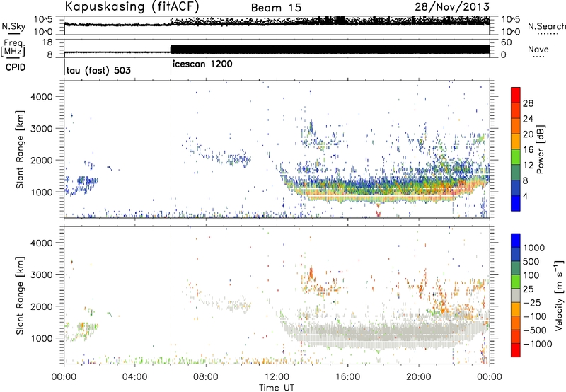Click the '3000' range tick of the velocity plot

point(41,275)
